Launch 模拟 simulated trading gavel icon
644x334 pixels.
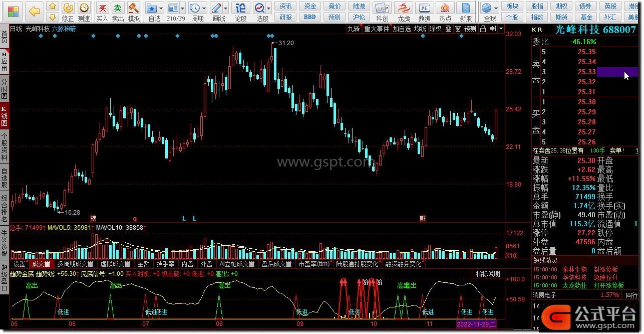click(134, 12)
